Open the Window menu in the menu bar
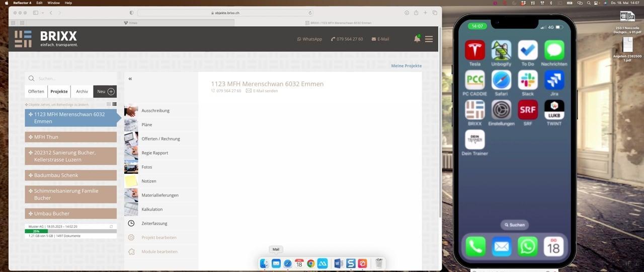 pyautogui.click(x=53, y=3)
